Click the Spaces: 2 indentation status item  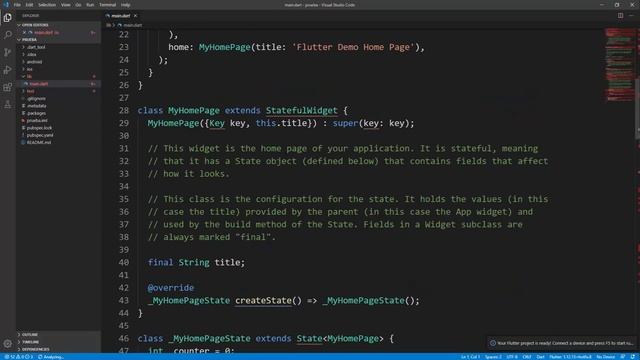click(x=493, y=357)
